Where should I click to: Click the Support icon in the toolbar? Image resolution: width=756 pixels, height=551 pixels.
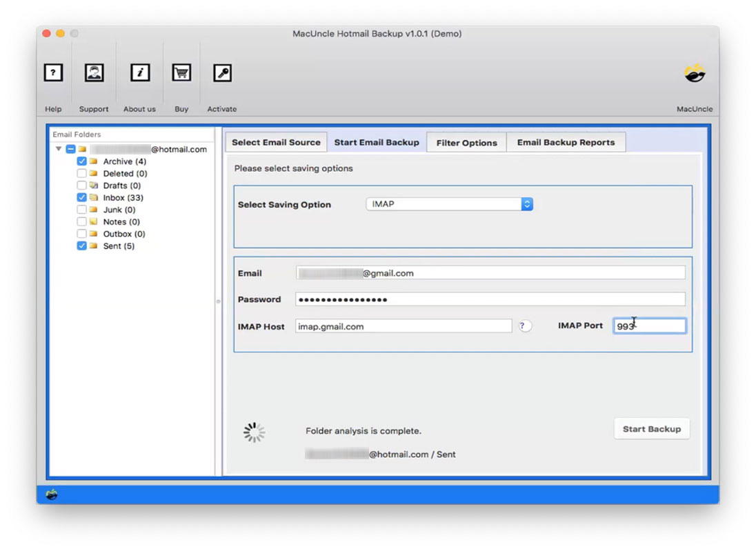click(x=94, y=72)
